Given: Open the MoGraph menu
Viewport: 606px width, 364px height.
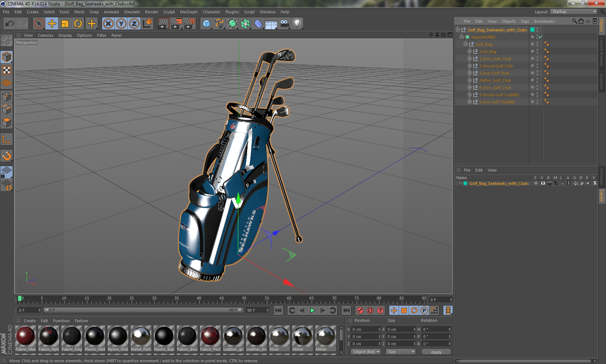Looking at the screenshot, I should (x=189, y=12).
